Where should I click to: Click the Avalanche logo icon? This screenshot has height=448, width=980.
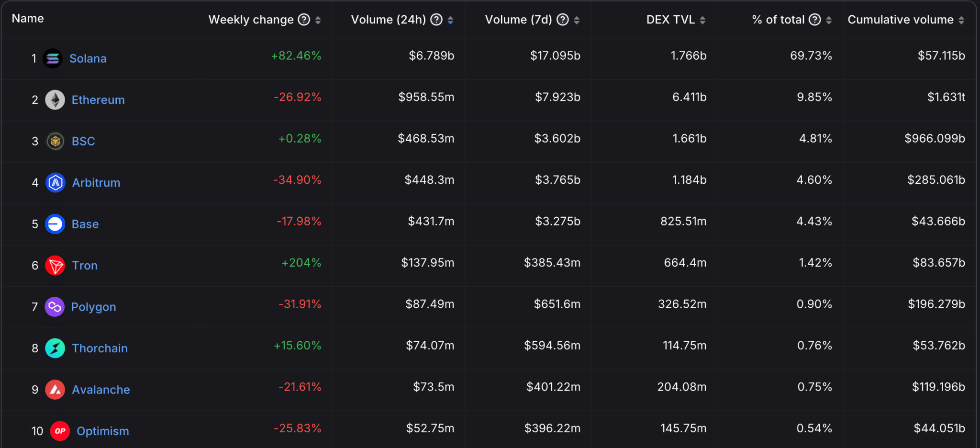point(55,390)
